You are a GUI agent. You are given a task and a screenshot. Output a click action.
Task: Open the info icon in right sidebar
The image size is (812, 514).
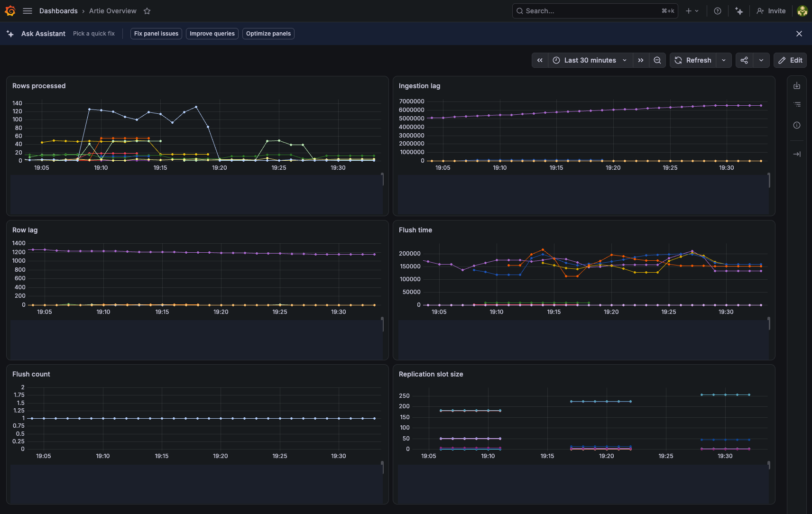tap(797, 125)
